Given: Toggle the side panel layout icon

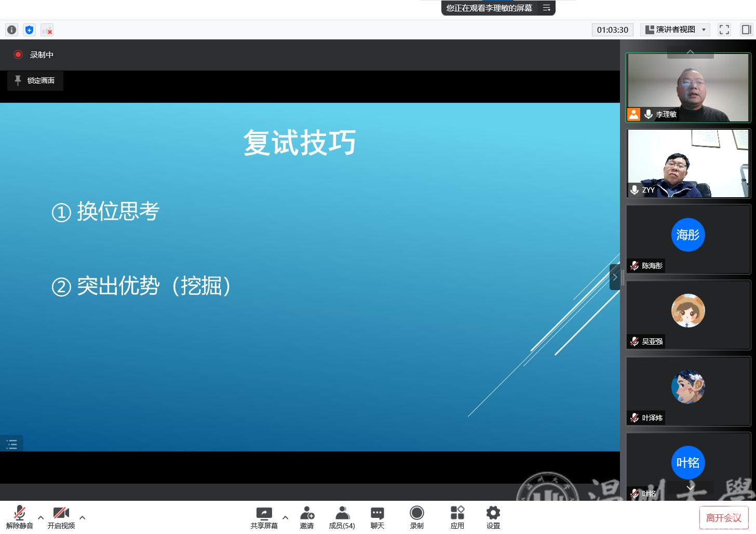Looking at the screenshot, I should (746, 30).
